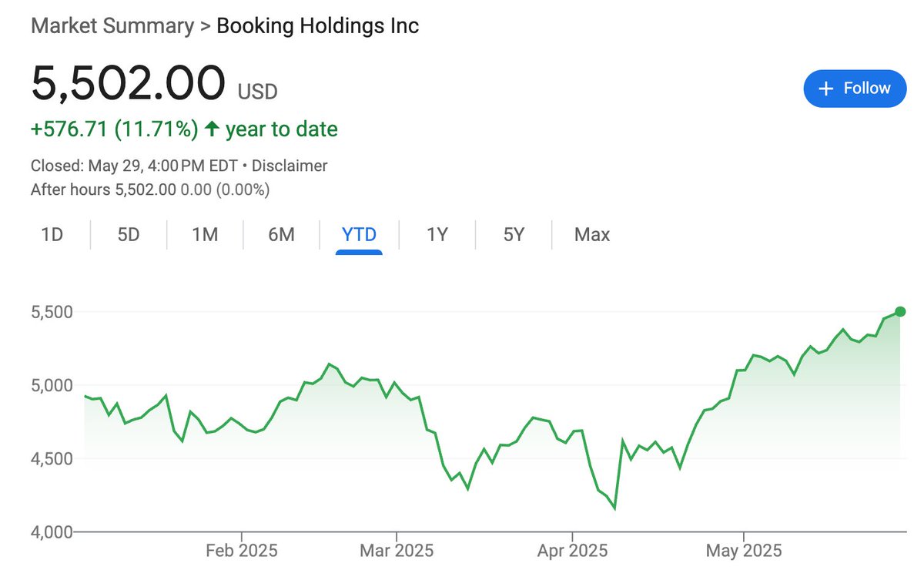This screenshot has height=570, width=924.
Task: Click the green up arrow icon
Action: (x=213, y=129)
